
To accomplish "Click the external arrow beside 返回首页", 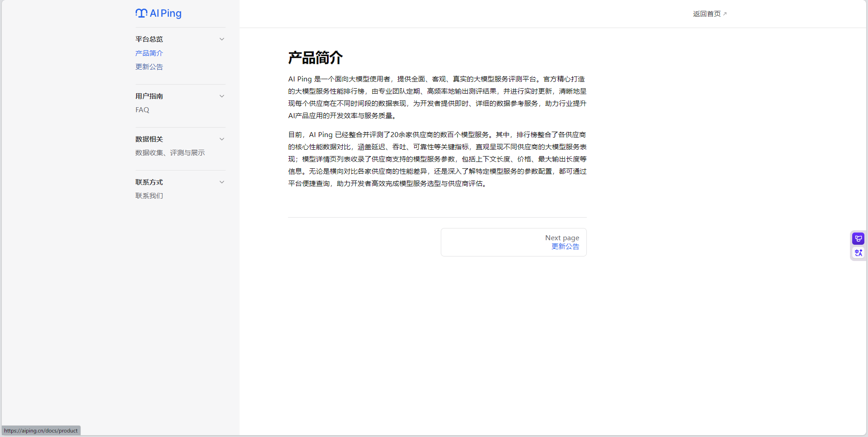I will [x=725, y=14].
